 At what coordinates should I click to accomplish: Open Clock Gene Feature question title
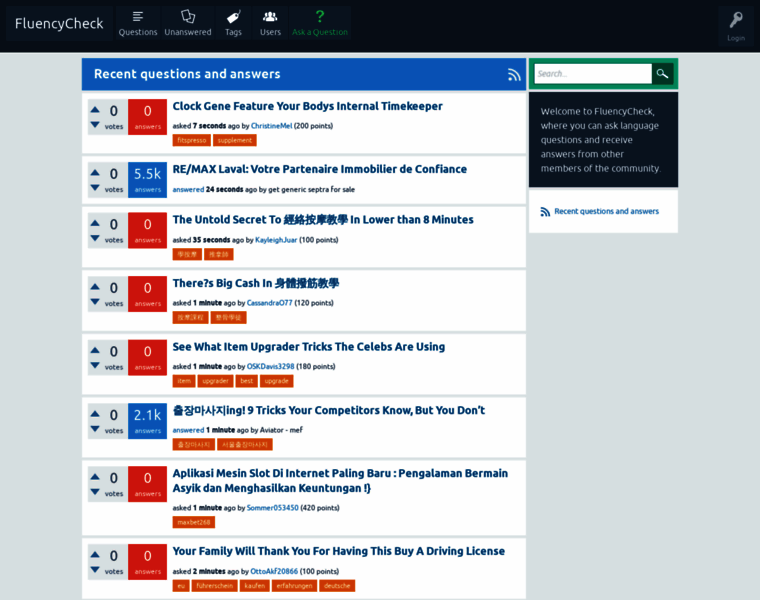pyautogui.click(x=307, y=106)
